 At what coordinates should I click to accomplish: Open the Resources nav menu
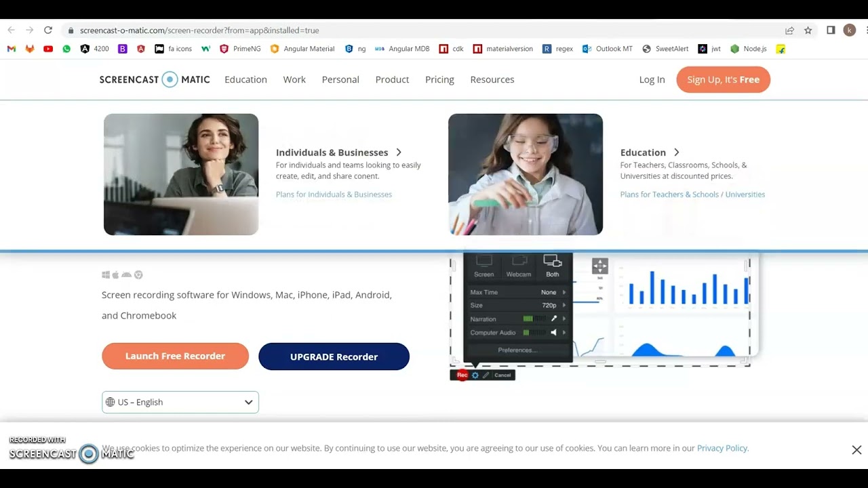pyautogui.click(x=492, y=79)
